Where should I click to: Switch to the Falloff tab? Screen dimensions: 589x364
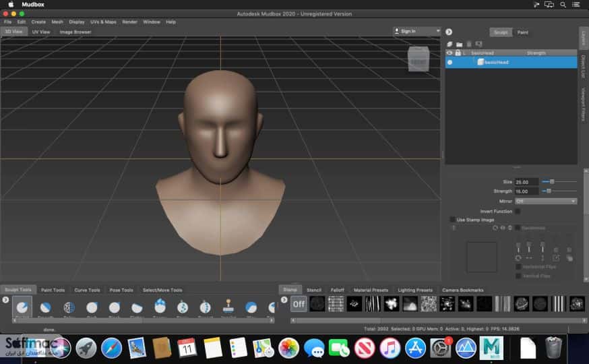pos(338,290)
